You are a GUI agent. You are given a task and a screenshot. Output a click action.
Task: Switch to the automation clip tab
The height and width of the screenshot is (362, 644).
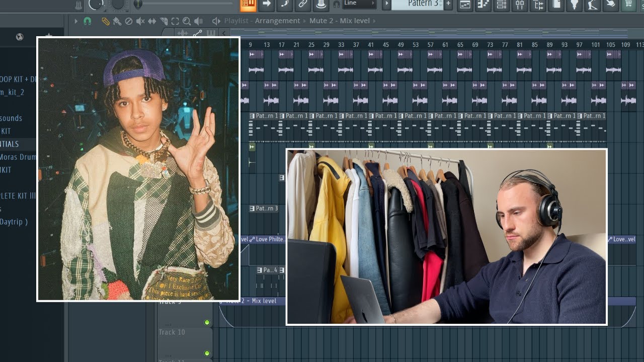[197, 33]
